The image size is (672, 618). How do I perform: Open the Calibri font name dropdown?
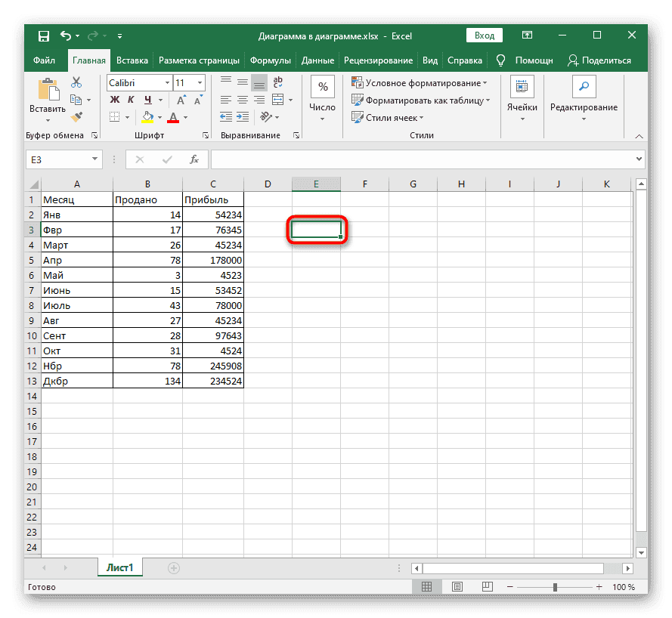[x=166, y=82]
